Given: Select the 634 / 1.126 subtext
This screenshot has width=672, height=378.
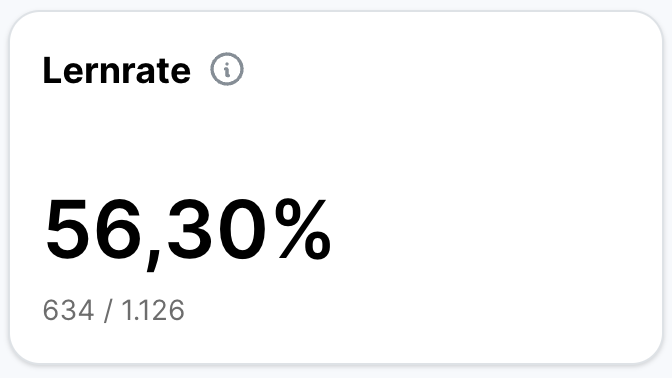Looking at the screenshot, I should tap(114, 310).
